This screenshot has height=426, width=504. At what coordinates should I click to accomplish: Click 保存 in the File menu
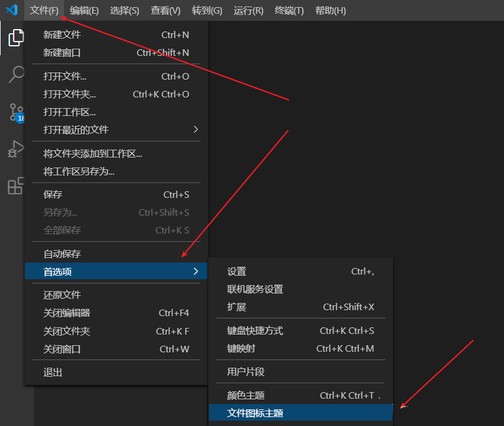116,195
